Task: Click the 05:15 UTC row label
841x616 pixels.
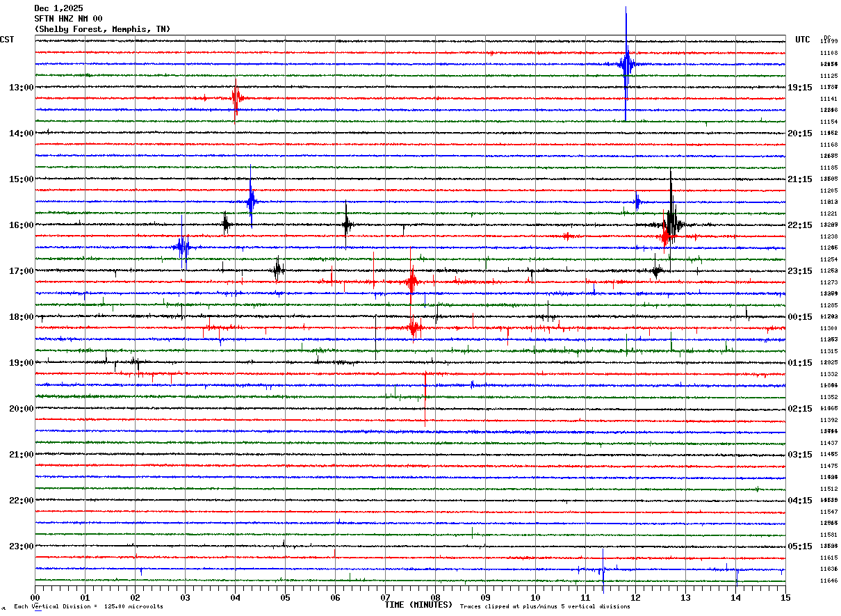Action: (x=800, y=546)
